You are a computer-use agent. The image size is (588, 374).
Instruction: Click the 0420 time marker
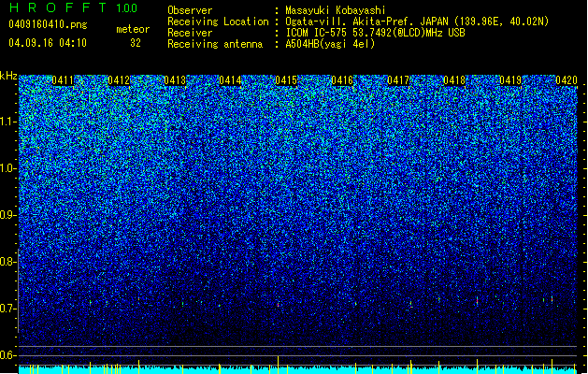[566, 80]
